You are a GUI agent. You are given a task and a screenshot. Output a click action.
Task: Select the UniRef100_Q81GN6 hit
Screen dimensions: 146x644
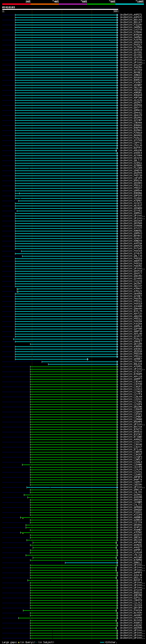[131, 407]
